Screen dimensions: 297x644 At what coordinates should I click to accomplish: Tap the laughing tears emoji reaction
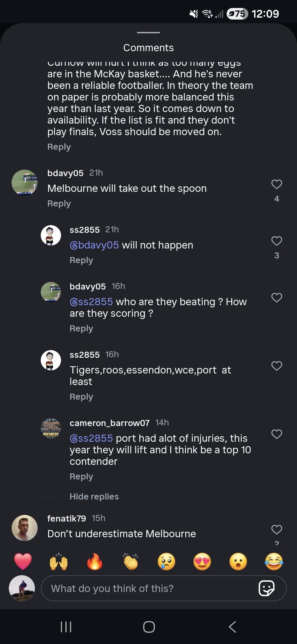tap(274, 561)
